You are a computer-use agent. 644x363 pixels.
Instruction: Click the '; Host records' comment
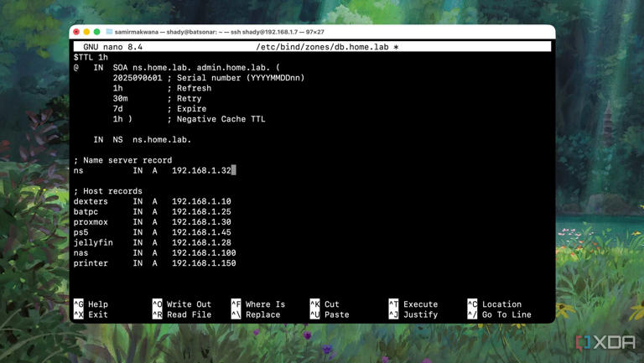tap(108, 191)
